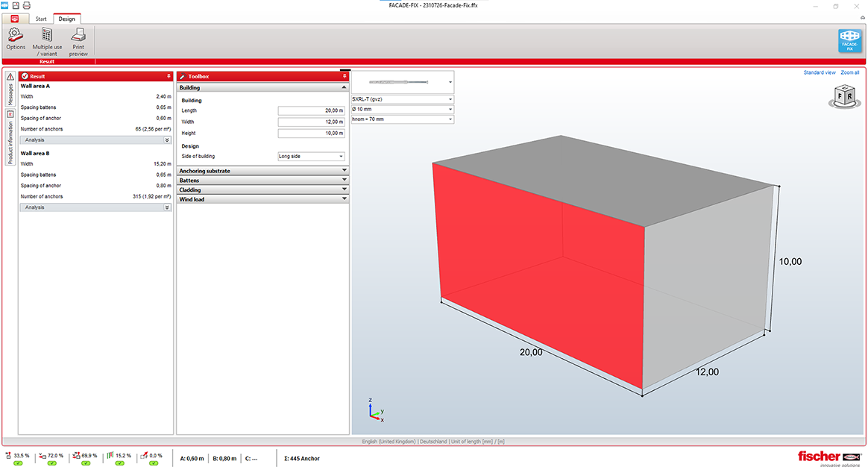
Task: Open the Side of building dropdown
Action: click(341, 156)
